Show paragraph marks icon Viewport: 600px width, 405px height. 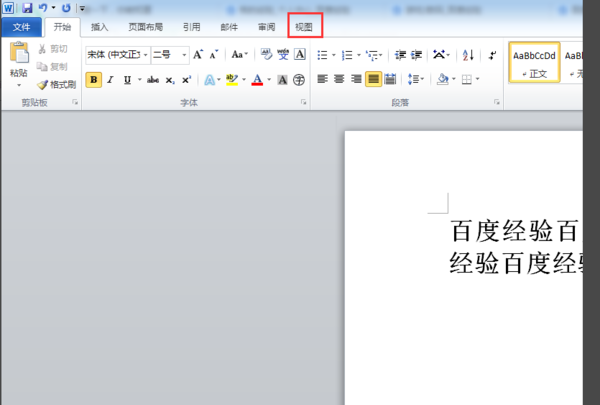(x=492, y=55)
